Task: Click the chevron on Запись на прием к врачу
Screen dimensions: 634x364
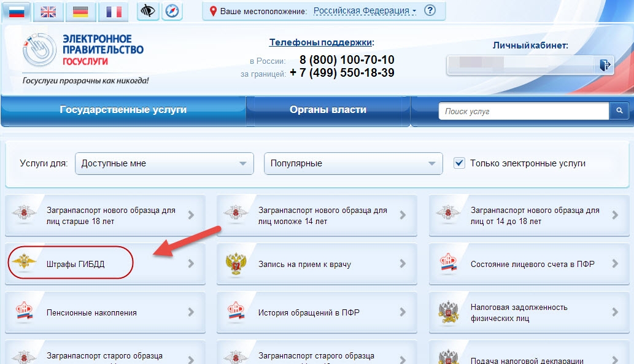Action: click(x=403, y=264)
